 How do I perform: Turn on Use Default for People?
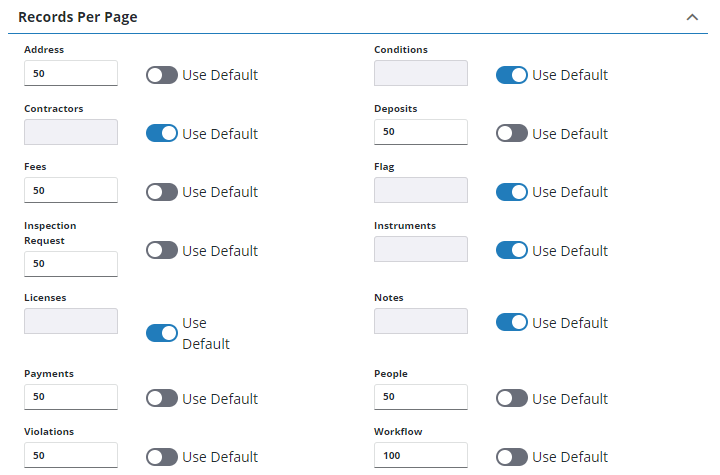coord(511,398)
